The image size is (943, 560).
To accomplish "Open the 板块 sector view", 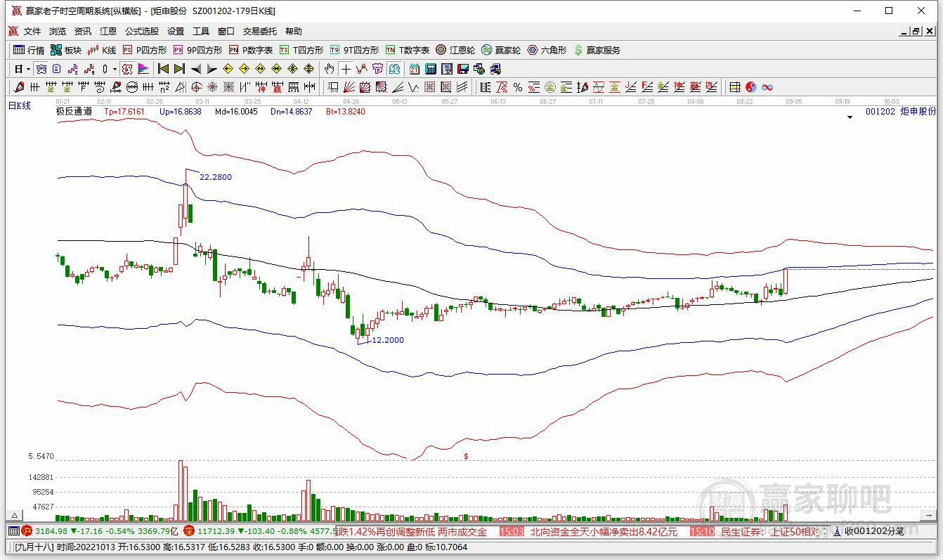I will (x=66, y=50).
